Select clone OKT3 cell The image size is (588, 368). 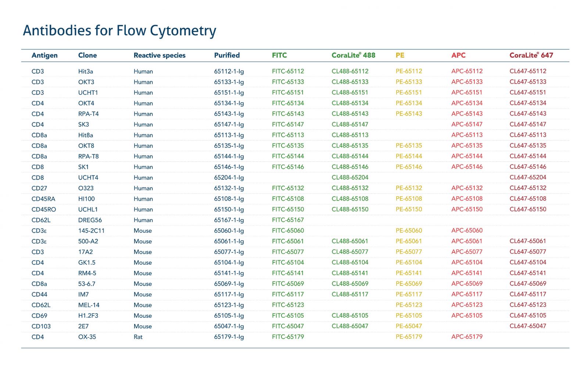tap(86, 82)
